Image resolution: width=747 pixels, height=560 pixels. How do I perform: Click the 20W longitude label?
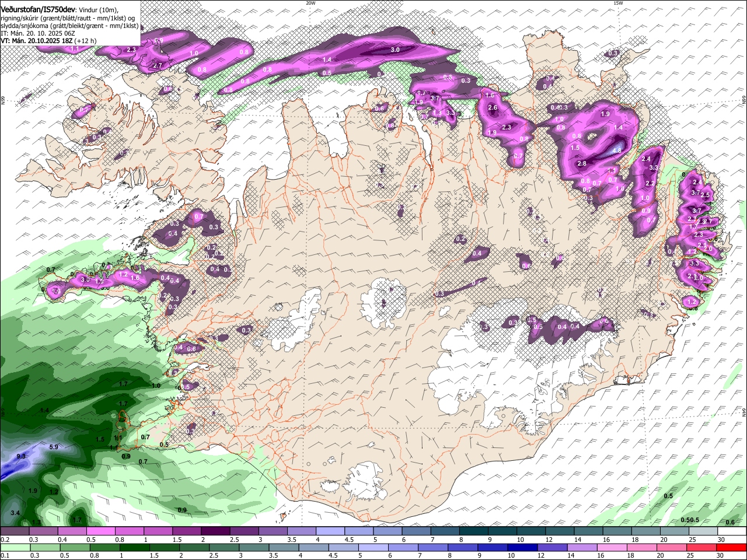[310, 3]
